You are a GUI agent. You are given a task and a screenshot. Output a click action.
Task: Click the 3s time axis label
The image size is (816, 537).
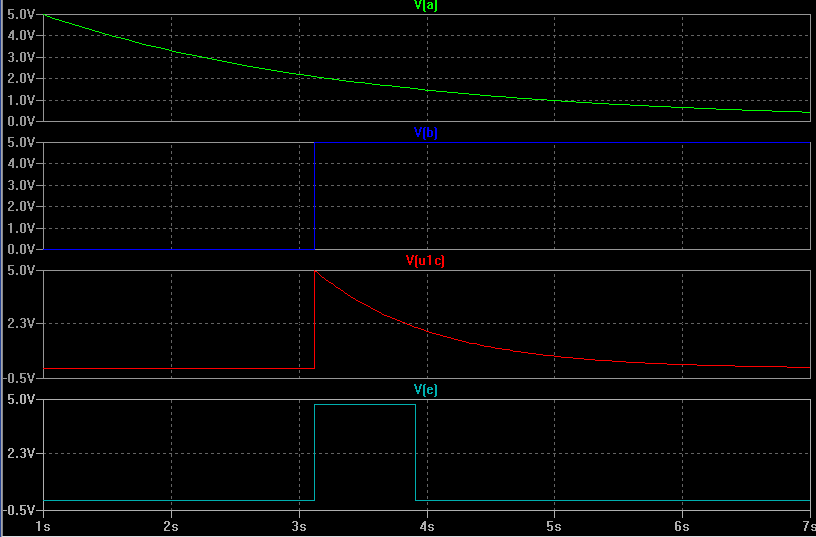click(299, 527)
